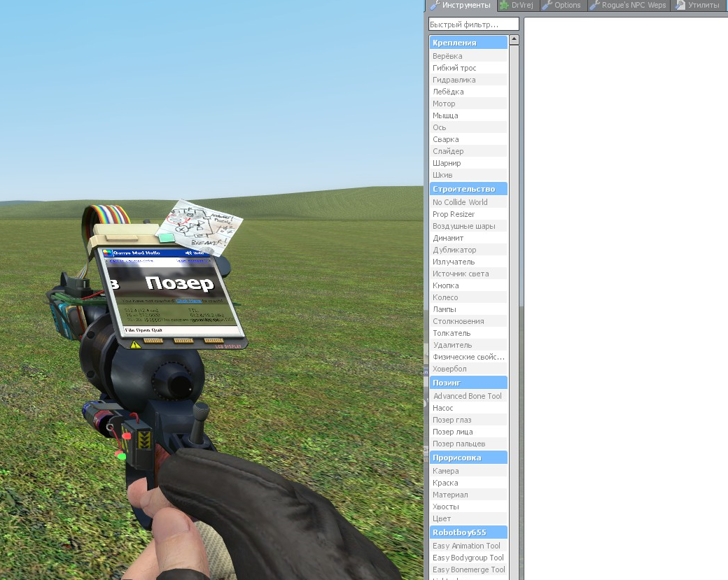Select the Позер пальцев tool

[468, 444]
